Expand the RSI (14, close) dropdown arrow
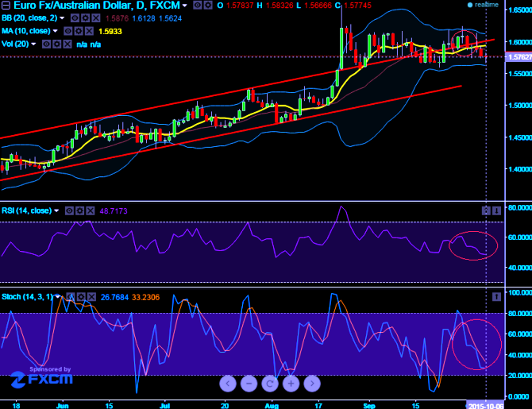This screenshot has height=409, width=532. tap(56, 210)
